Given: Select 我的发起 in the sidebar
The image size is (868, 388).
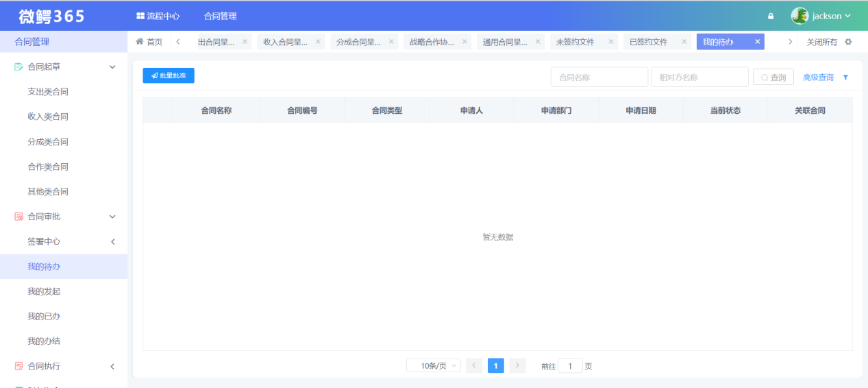Looking at the screenshot, I should tap(44, 291).
